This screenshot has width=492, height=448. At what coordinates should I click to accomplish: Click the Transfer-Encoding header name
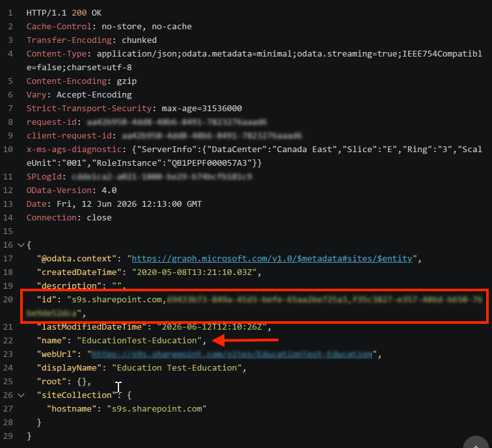(69, 40)
